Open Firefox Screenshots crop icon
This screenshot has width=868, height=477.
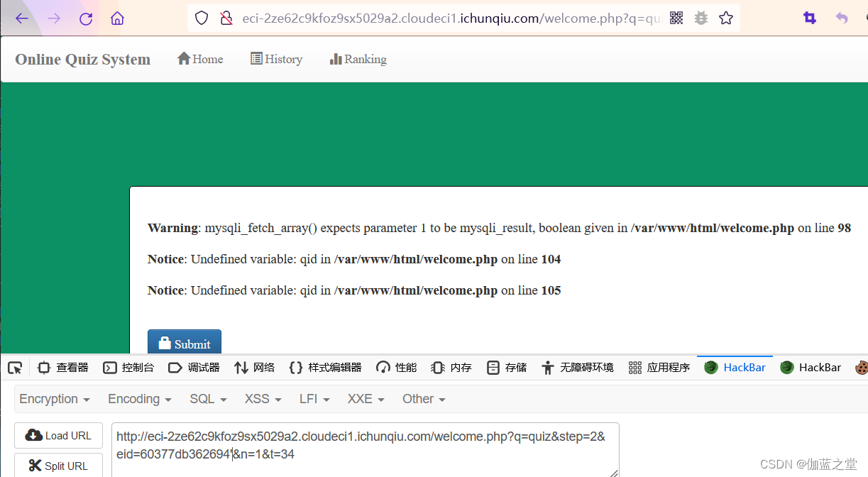(x=810, y=17)
